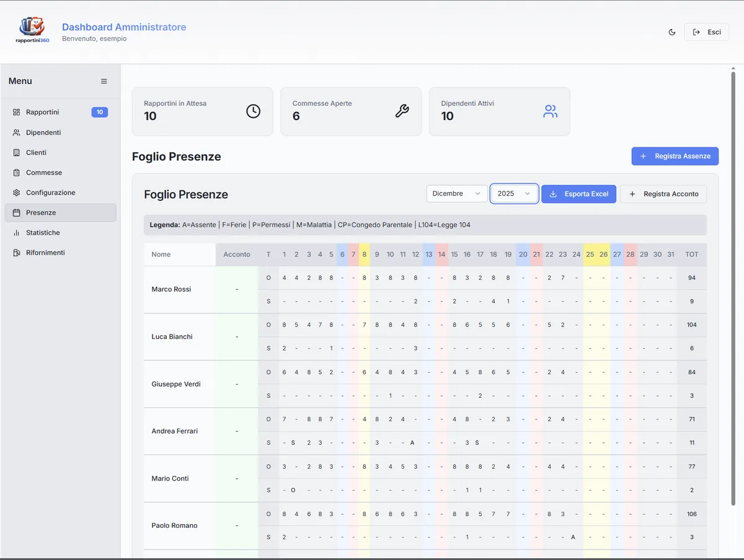The width and height of the screenshot is (744, 560).
Task: Click the Statistiche bar chart icon
Action: (x=16, y=233)
